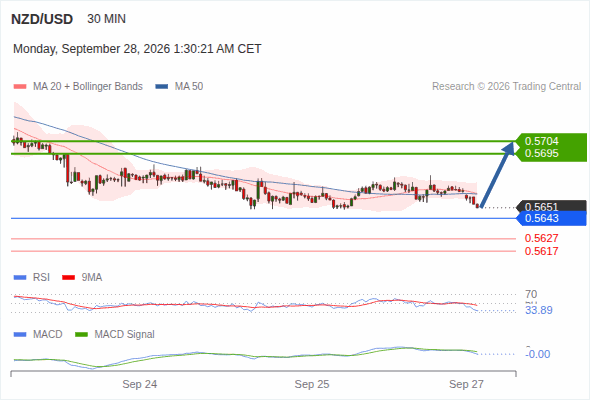Click the NZD/USD pair title
This screenshot has height=400, width=590.
(x=42, y=19)
